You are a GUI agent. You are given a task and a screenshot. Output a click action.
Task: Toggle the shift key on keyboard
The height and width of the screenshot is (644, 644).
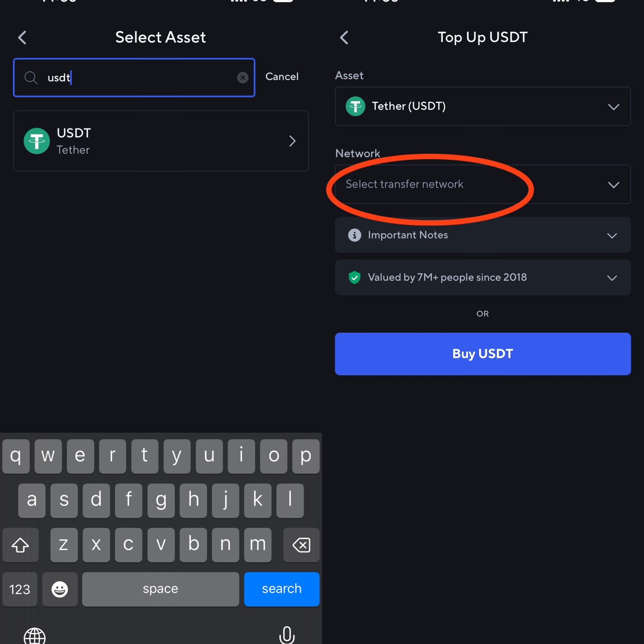click(x=20, y=545)
